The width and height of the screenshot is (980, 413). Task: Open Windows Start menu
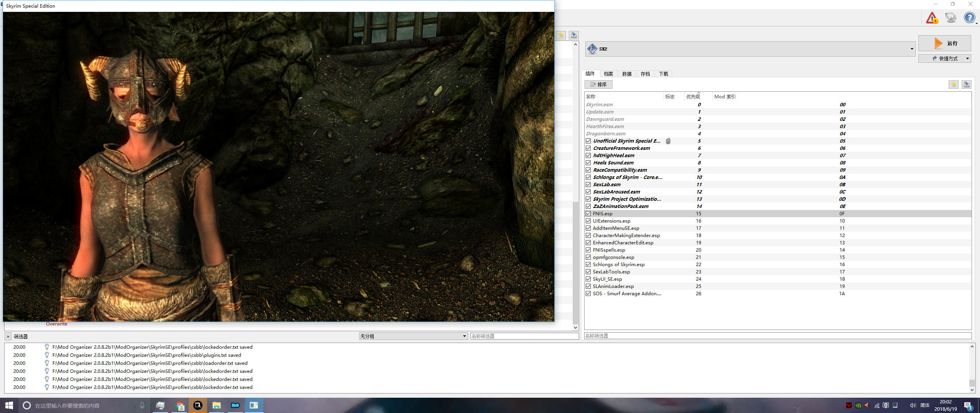point(9,405)
